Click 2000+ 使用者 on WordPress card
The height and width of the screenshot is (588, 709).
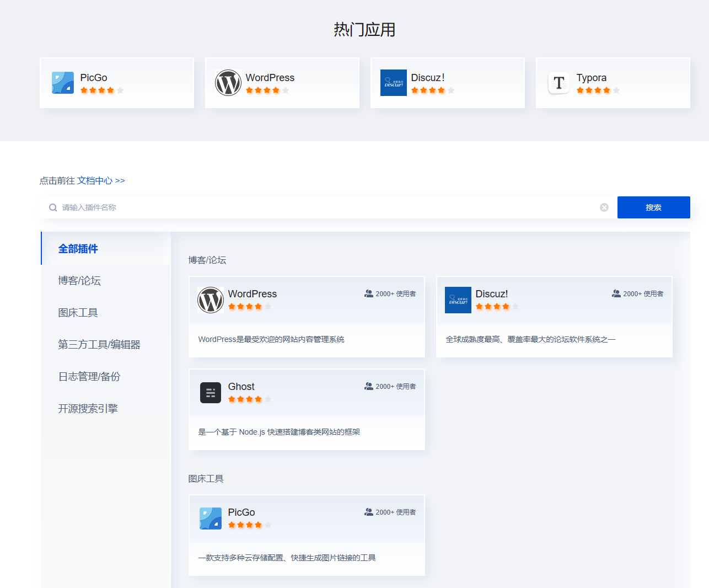[x=396, y=293]
